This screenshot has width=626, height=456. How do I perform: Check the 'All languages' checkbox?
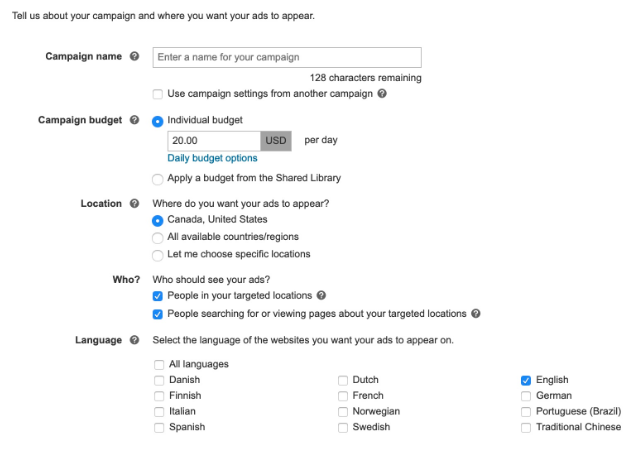tap(159, 365)
